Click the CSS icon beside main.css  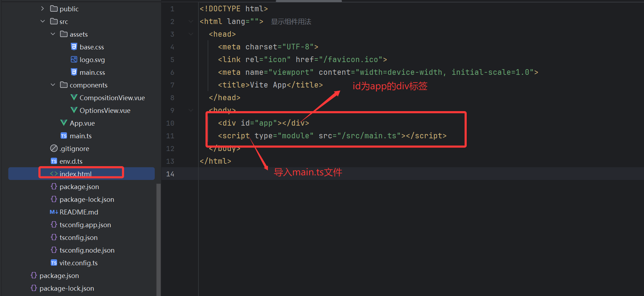[x=74, y=72]
